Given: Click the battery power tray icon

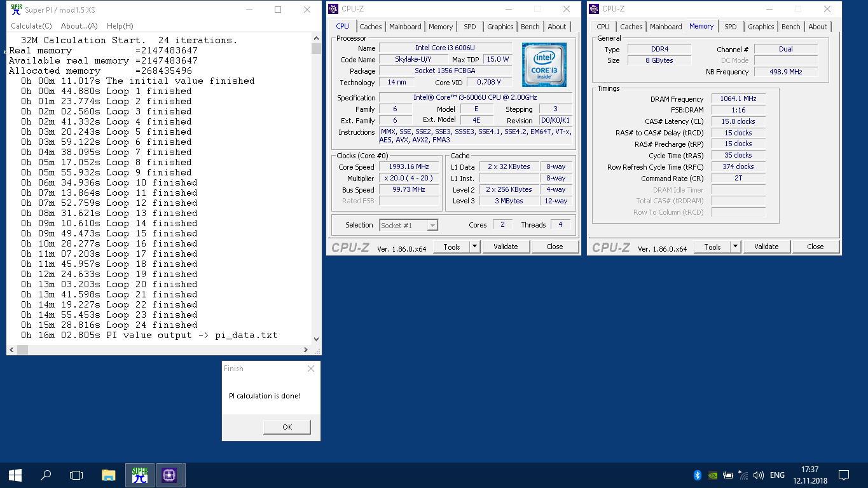Looking at the screenshot, I should tap(727, 475).
